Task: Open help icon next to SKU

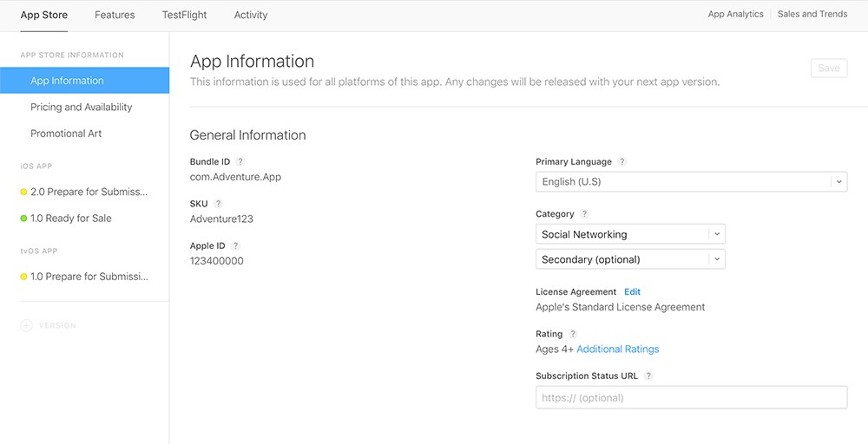Action: pos(218,204)
